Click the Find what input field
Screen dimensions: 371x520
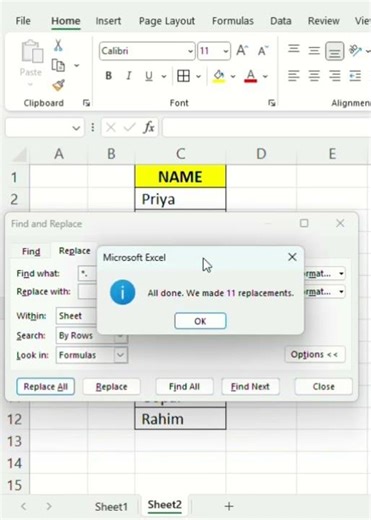tap(87, 274)
